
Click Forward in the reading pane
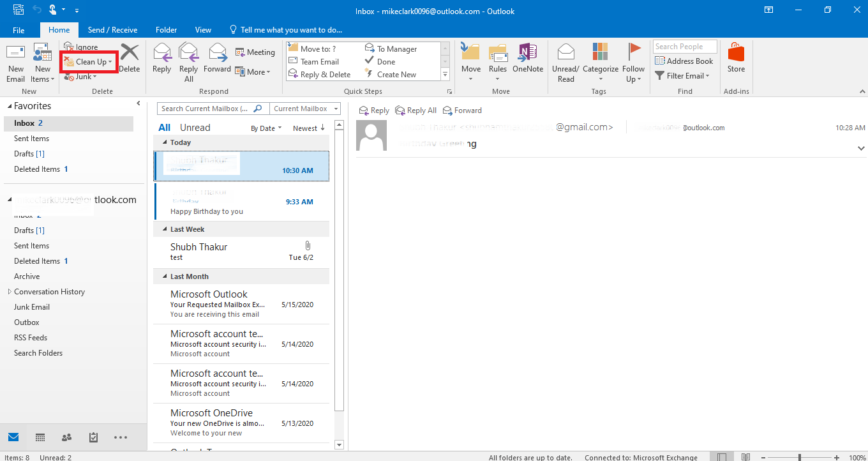point(462,110)
